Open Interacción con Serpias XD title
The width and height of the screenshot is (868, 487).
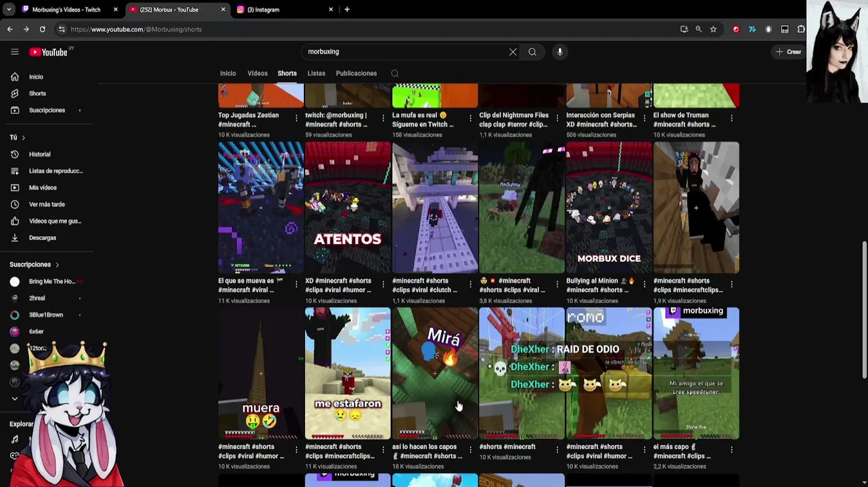601,120
